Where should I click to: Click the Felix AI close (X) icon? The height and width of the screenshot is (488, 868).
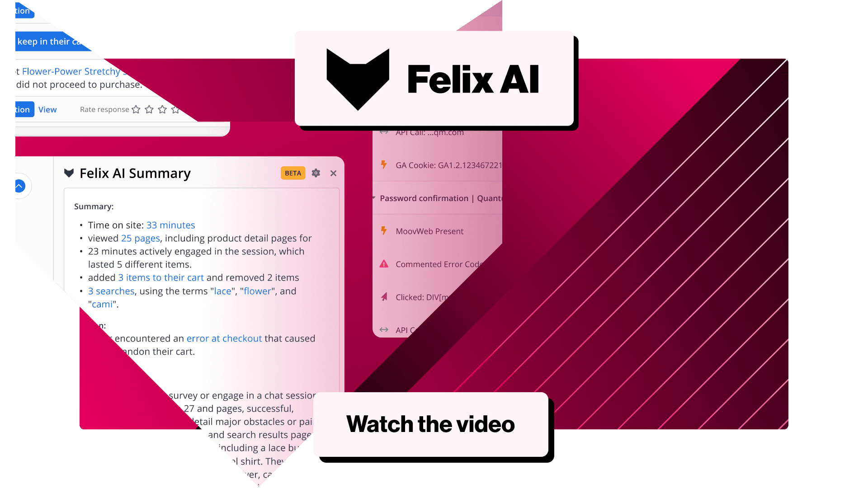click(333, 174)
